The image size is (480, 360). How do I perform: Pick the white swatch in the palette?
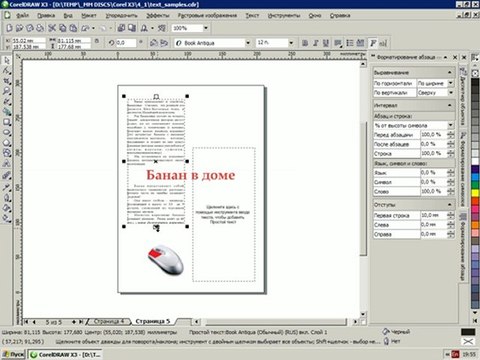point(475,161)
